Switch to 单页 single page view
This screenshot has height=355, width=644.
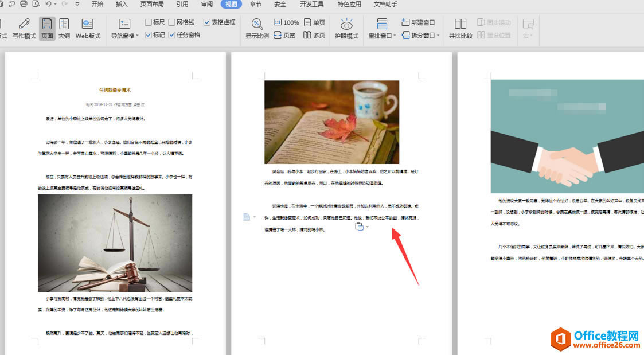tap(315, 22)
